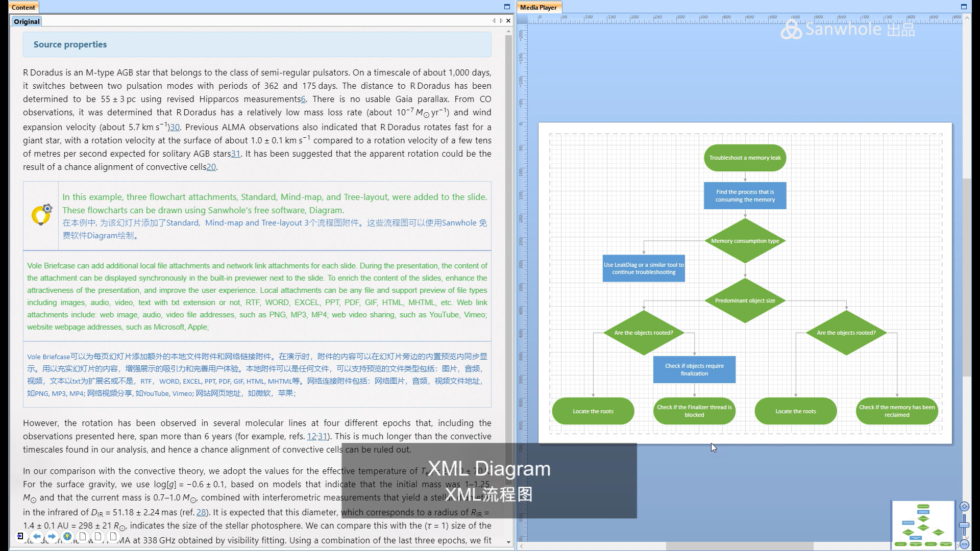Click the flowchart overview thumbnail
The height and width of the screenshot is (551, 980).
point(923,525)
